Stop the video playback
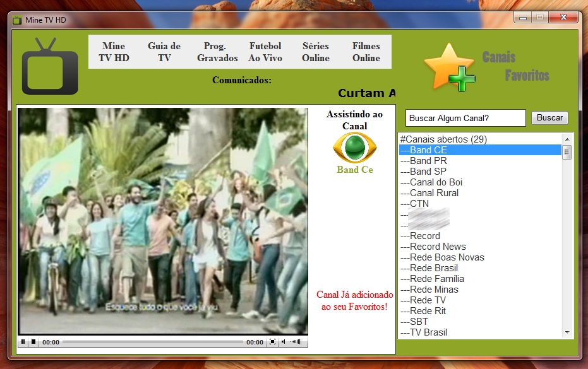 point(34,341)
